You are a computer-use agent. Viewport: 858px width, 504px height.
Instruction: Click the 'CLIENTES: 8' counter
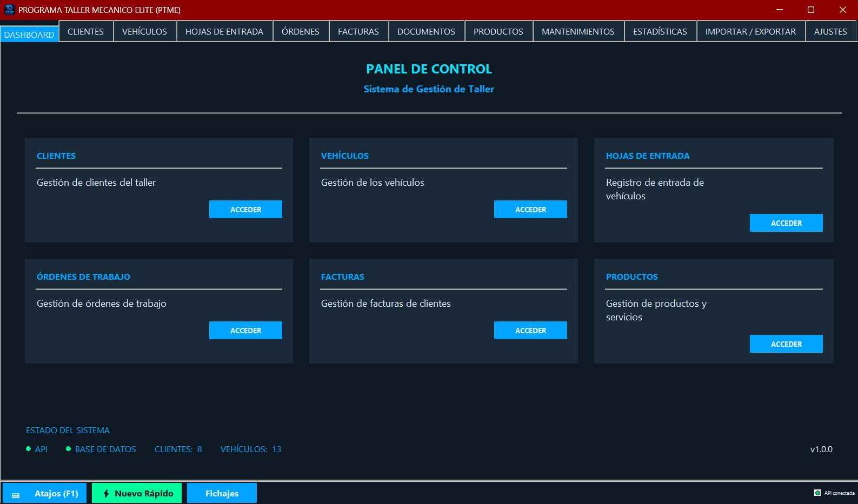click(178, 449)
